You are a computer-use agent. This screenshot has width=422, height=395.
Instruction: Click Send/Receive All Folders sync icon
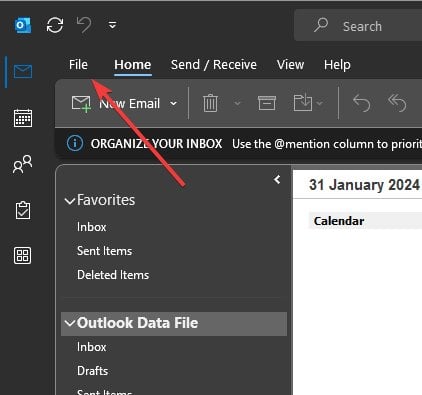[x=55, y=25]
